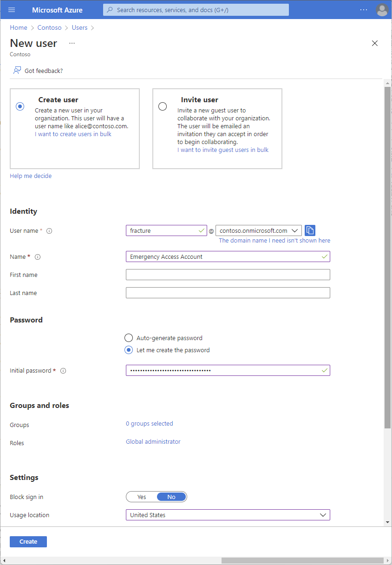Click the vertical scrollbar thumb

388,257
